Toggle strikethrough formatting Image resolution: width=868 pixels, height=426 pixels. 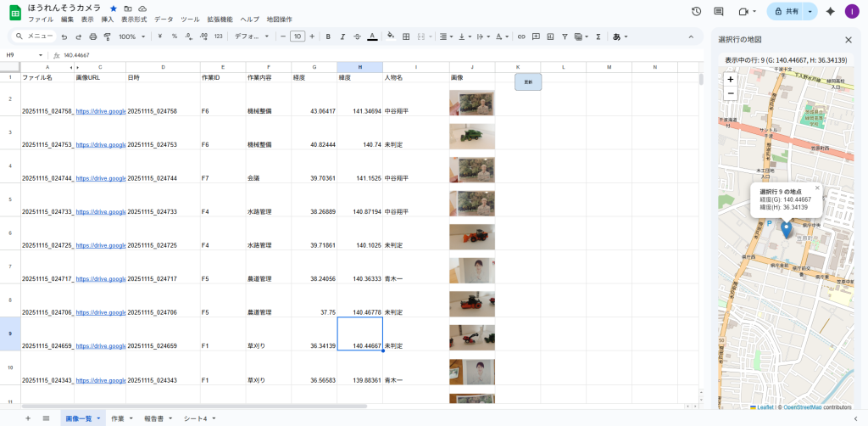tap(357, 36)
